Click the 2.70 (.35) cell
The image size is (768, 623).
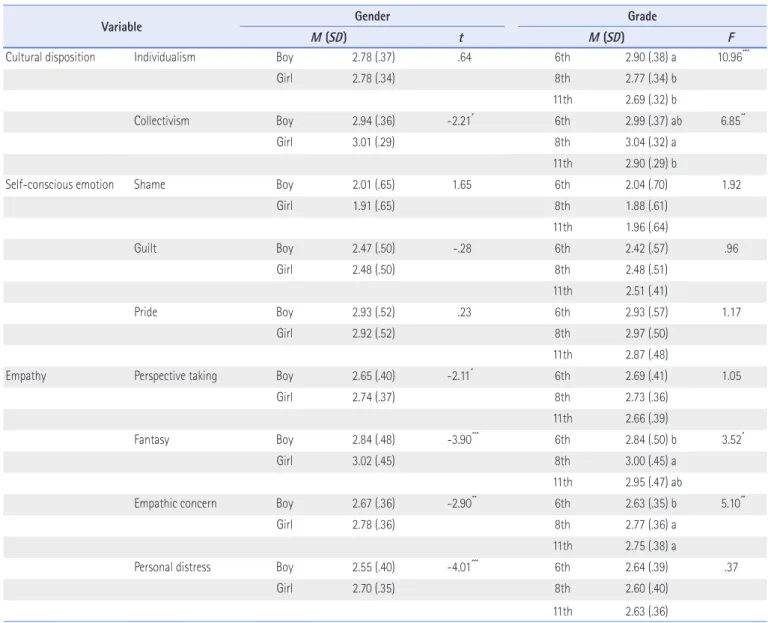click(373, 588)
